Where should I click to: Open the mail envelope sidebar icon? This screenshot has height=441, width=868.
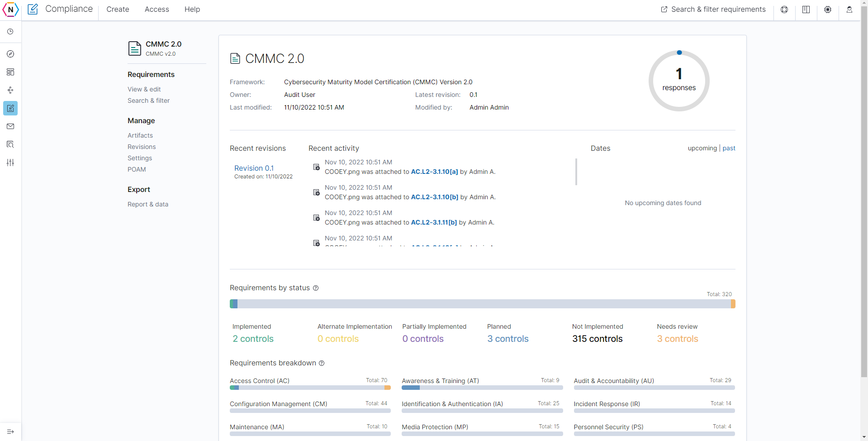10,126
